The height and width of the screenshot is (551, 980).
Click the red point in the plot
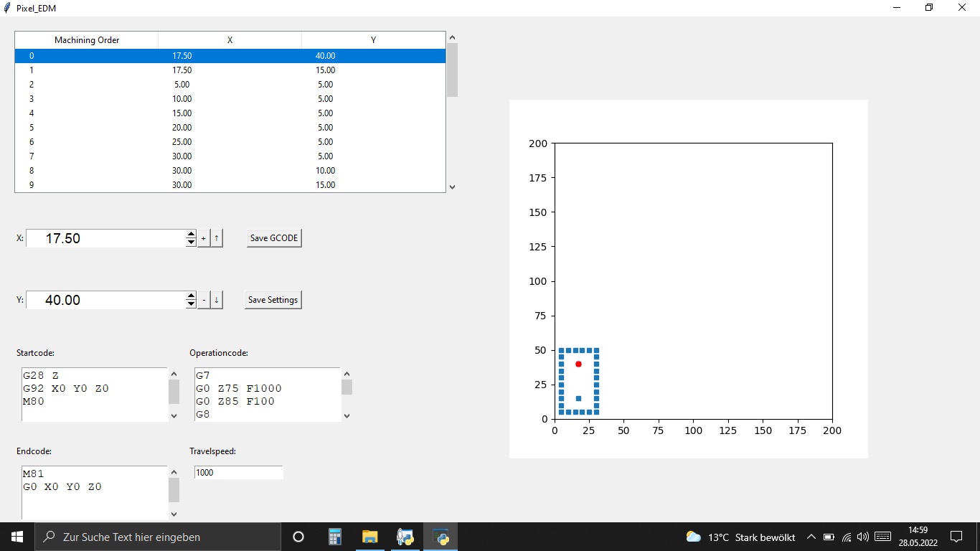click(x=578, y=364)
